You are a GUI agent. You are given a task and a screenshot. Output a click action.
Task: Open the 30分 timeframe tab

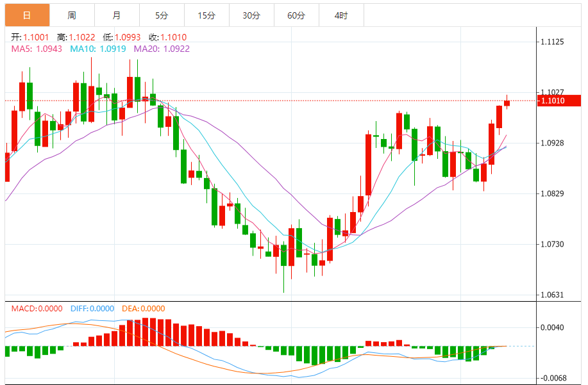point(251,15)
